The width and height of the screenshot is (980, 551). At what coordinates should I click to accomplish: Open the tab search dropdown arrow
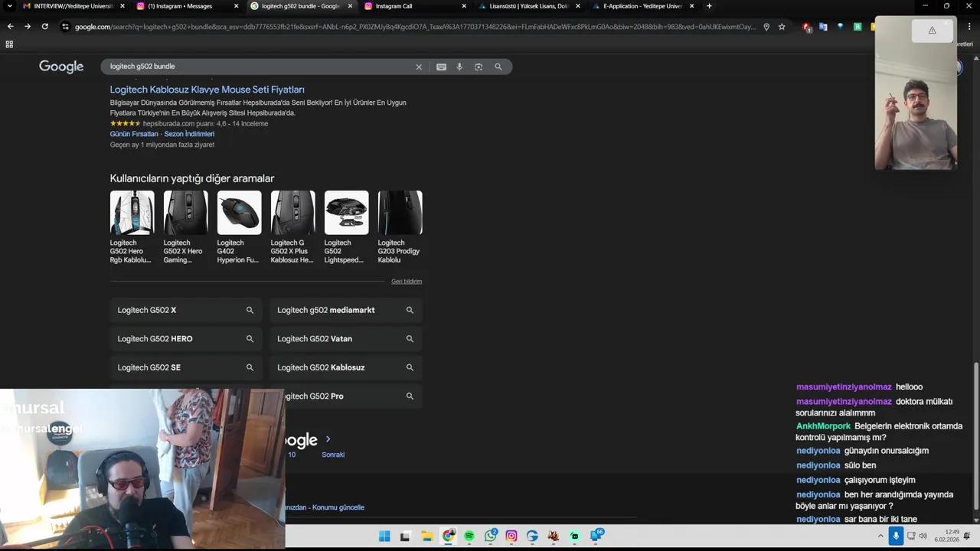tap(9, 6)
